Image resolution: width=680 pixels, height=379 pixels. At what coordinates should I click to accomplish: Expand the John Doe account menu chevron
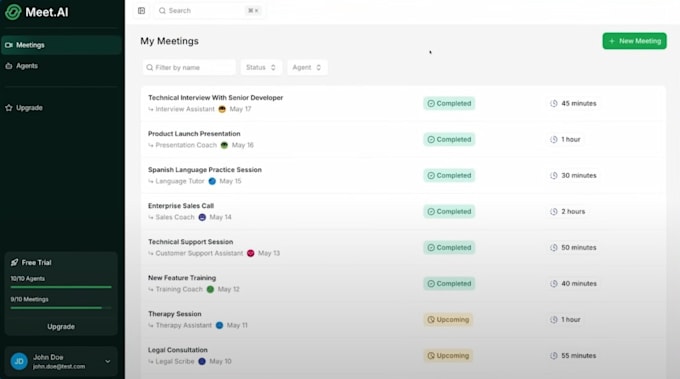click(x=108, y=361)
